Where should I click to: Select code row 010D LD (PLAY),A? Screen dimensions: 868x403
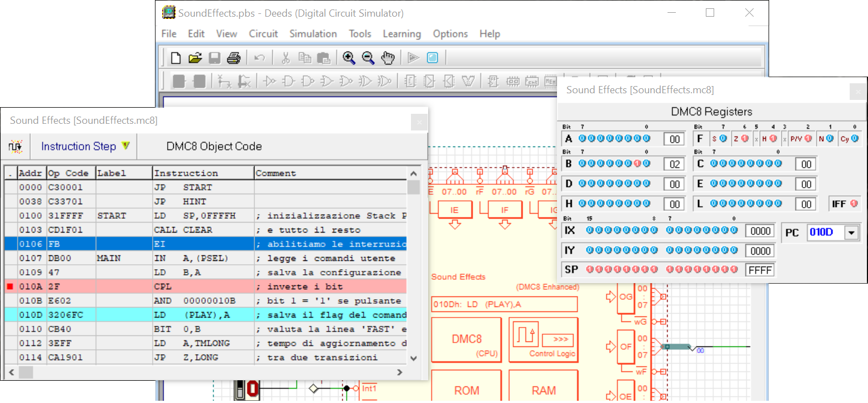click(x=205, y=315)
